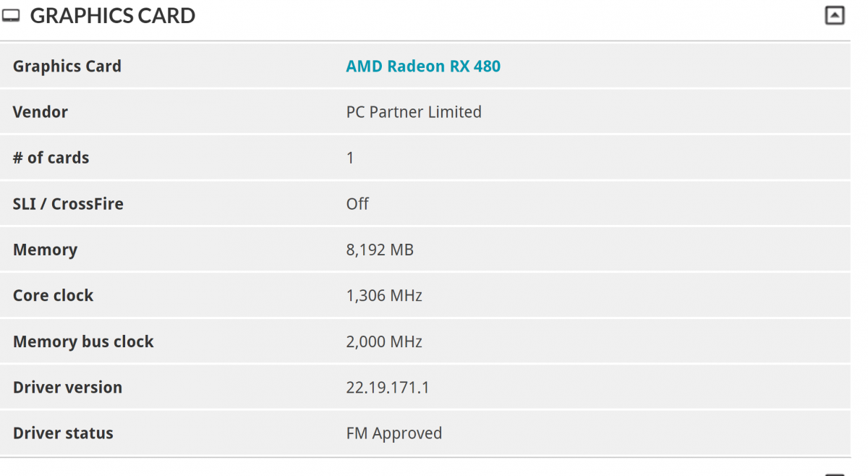868x476 pixels.
Task: Select the Driver version row label
Action: pos(67,387)
